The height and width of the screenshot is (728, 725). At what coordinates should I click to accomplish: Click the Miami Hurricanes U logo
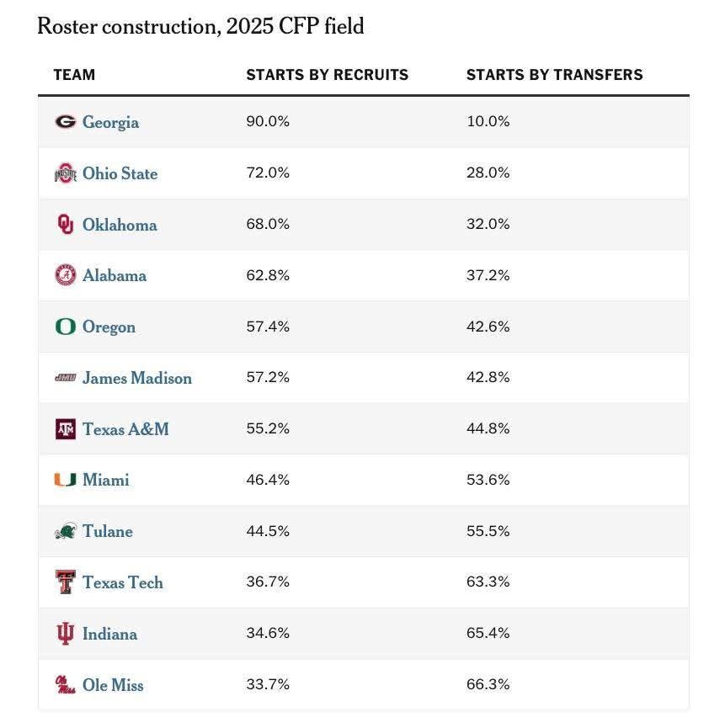pyautogui.click(x=66, y=480)
